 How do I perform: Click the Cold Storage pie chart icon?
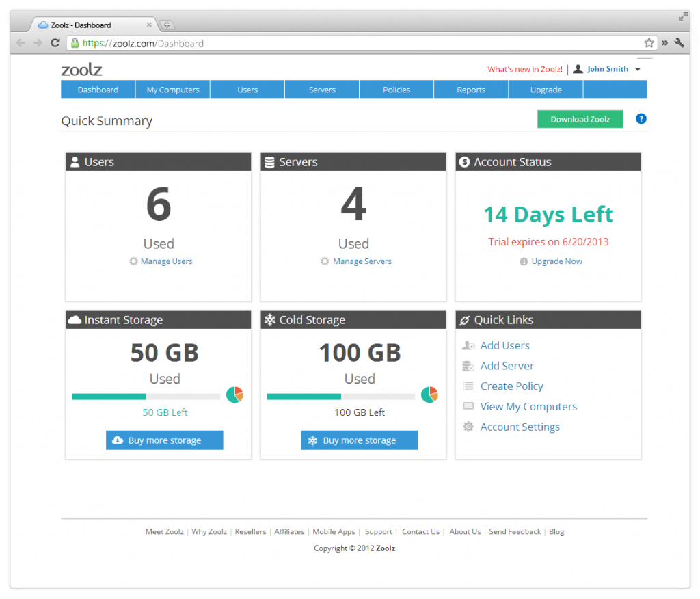click(x=429, y=395)
